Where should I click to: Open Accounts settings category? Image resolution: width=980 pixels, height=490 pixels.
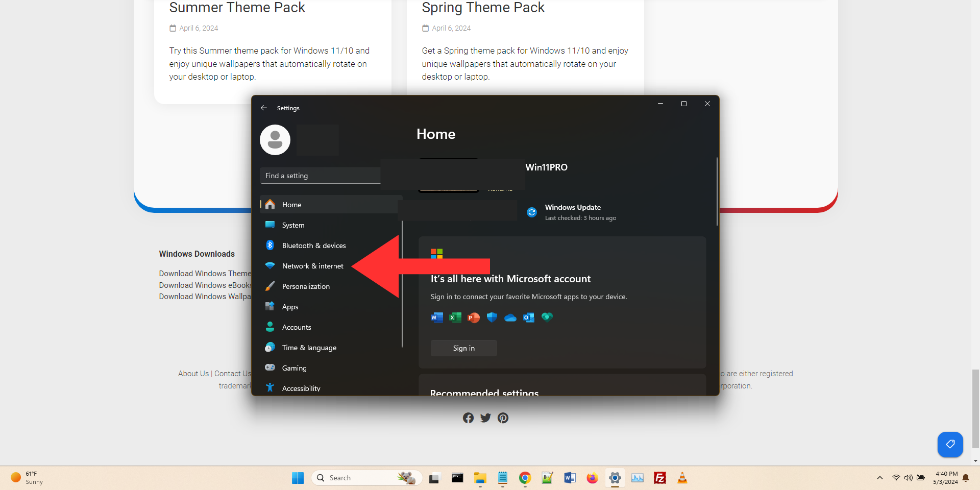click(331, 327)
